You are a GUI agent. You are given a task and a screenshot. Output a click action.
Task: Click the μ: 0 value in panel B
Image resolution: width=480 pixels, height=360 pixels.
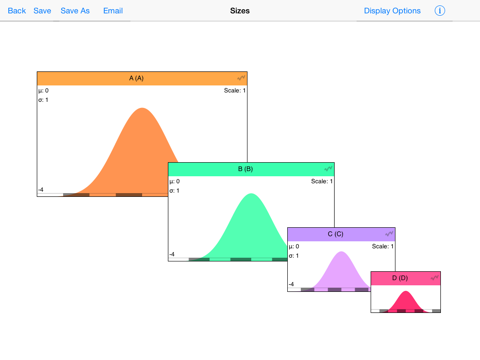(x=175, y=181)
